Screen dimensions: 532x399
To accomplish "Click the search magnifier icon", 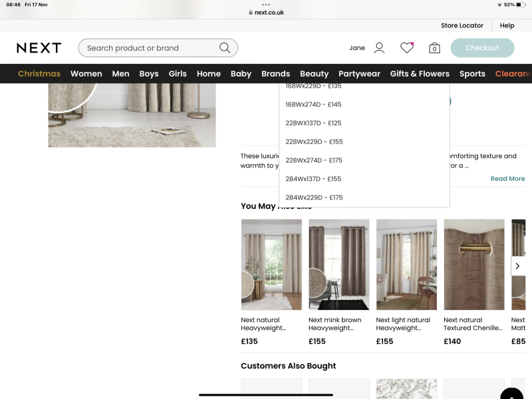I will point(225,48).
